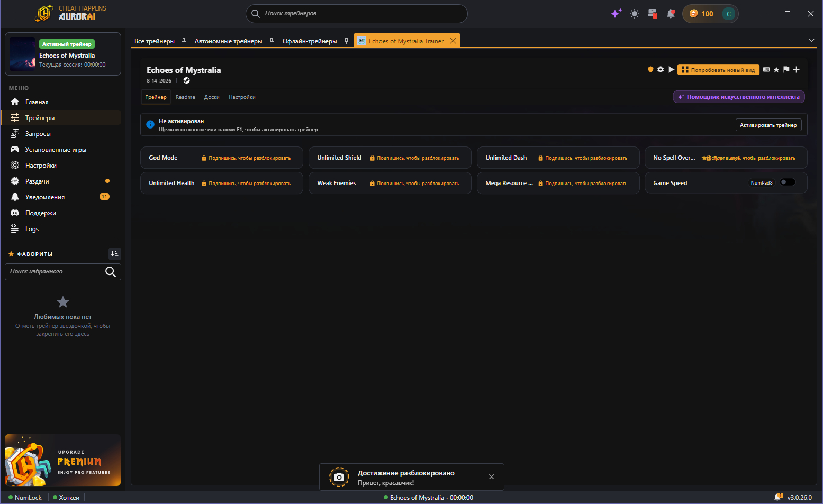Click the Unlimited Dash subscribe-to-unlock lock
Image resolution: width=823 pixels, height=504 pixels.
point(583,158)
